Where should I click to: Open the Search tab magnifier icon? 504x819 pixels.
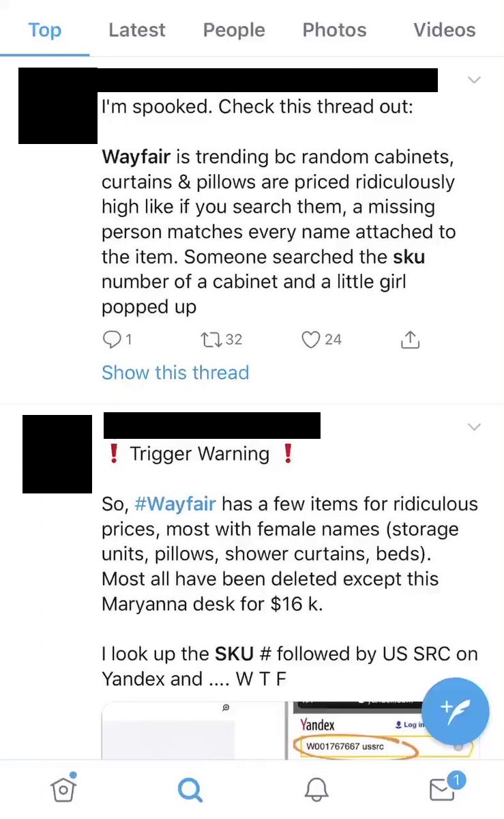[x=190, y=790]
